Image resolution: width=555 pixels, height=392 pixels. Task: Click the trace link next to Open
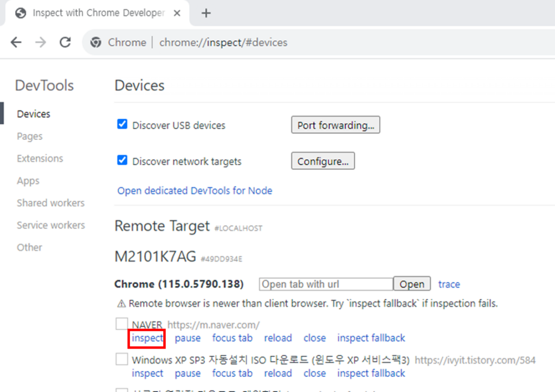(449, 284)
